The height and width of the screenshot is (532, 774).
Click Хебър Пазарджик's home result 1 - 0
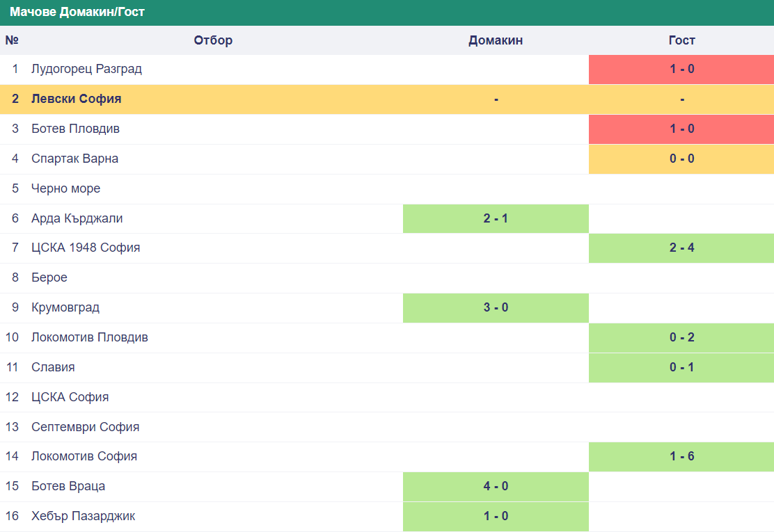pyautogui.click(x=496, y=516)
